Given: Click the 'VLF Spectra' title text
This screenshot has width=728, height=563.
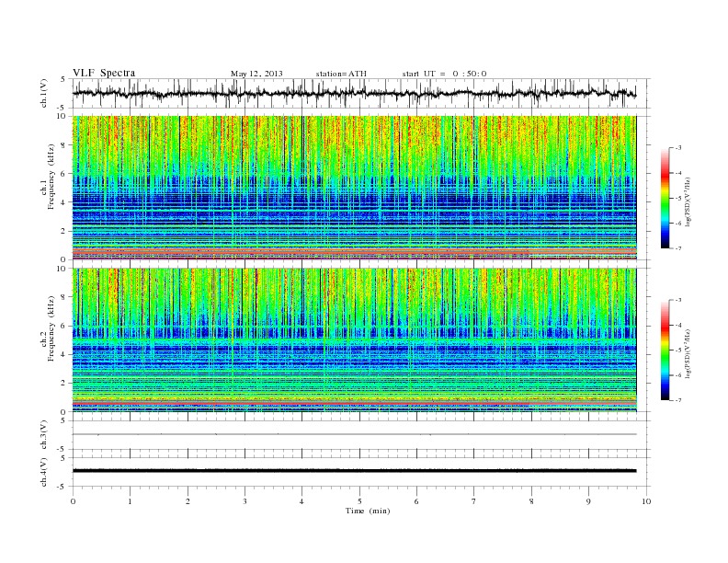Looking at the screenshot, I should pos(104,73).
